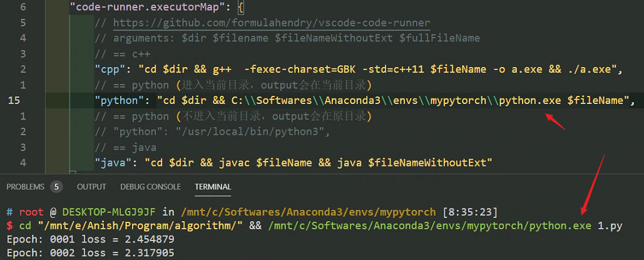Click the comment "// == java"
Viewport: 644px width, 260px height.
125,147
